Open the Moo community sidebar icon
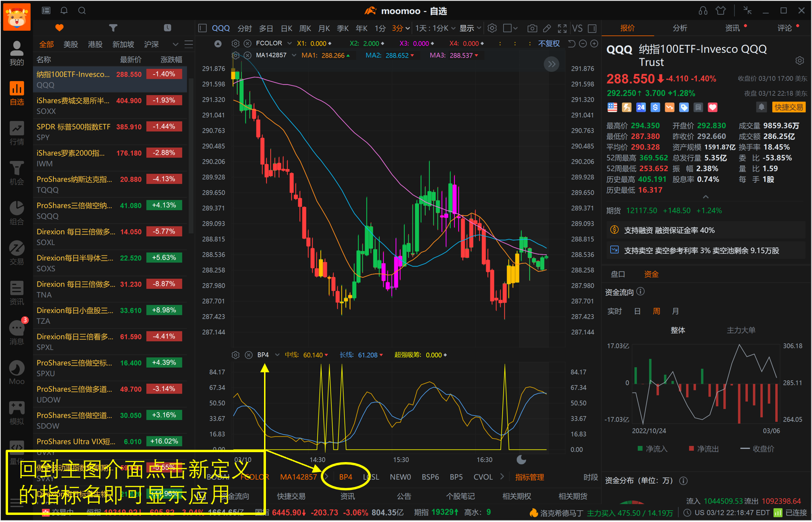 [17, 372]
